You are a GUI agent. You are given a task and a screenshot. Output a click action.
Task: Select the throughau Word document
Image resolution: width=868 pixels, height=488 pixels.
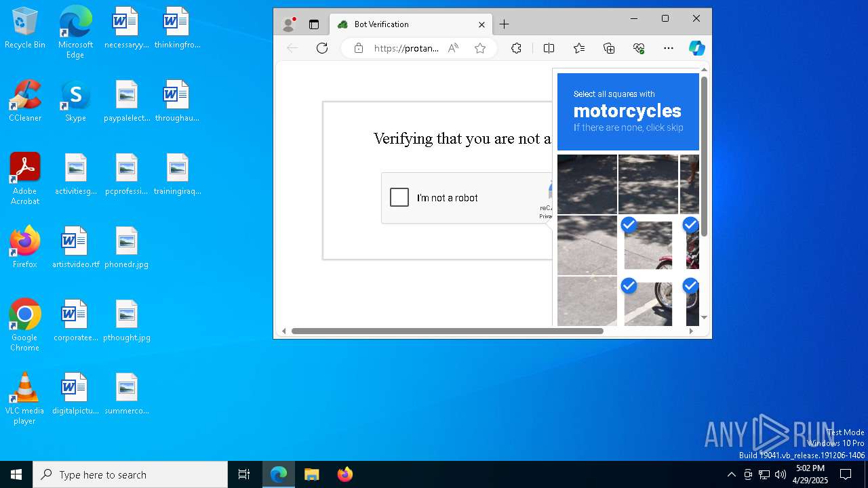pos(177,102)
